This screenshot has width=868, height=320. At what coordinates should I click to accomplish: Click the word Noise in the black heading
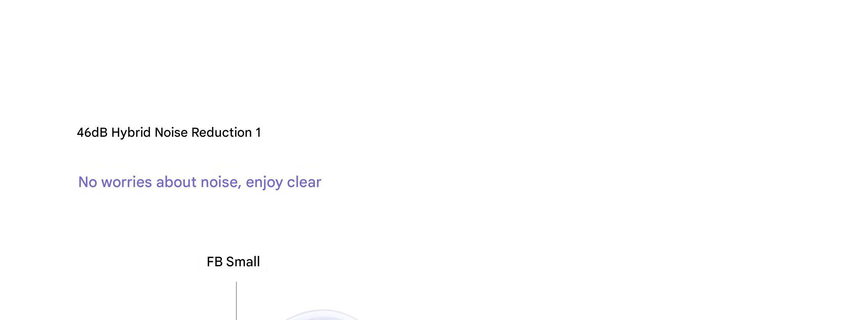click(x=171, y=133)
